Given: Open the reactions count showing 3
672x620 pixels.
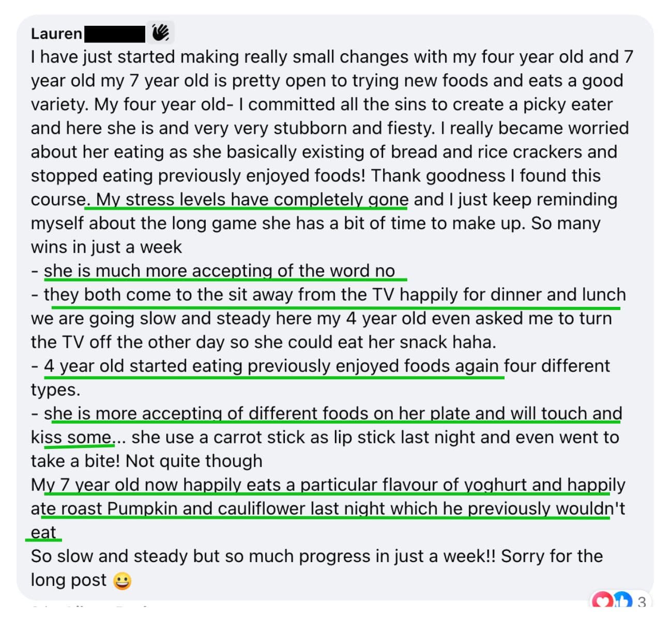Looking at the screenshot, I should pos(642,601).
